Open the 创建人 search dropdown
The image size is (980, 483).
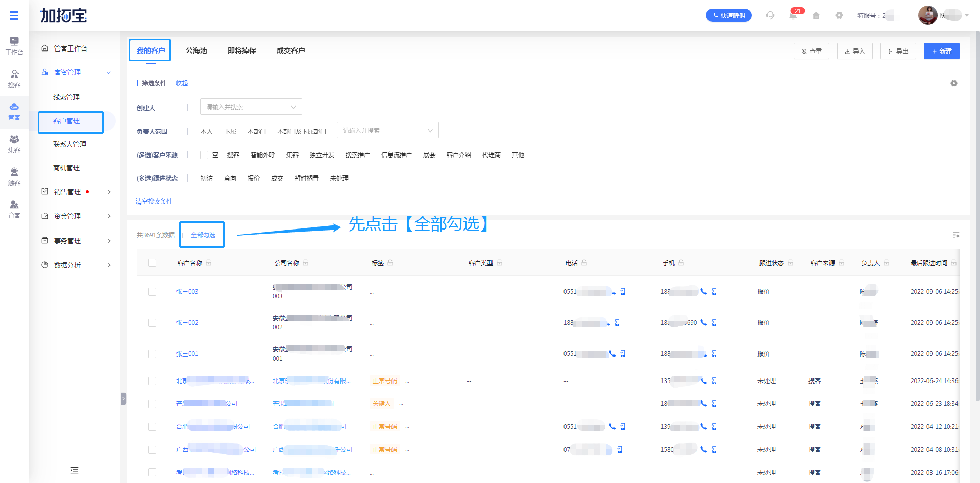(x=251, y=107)
